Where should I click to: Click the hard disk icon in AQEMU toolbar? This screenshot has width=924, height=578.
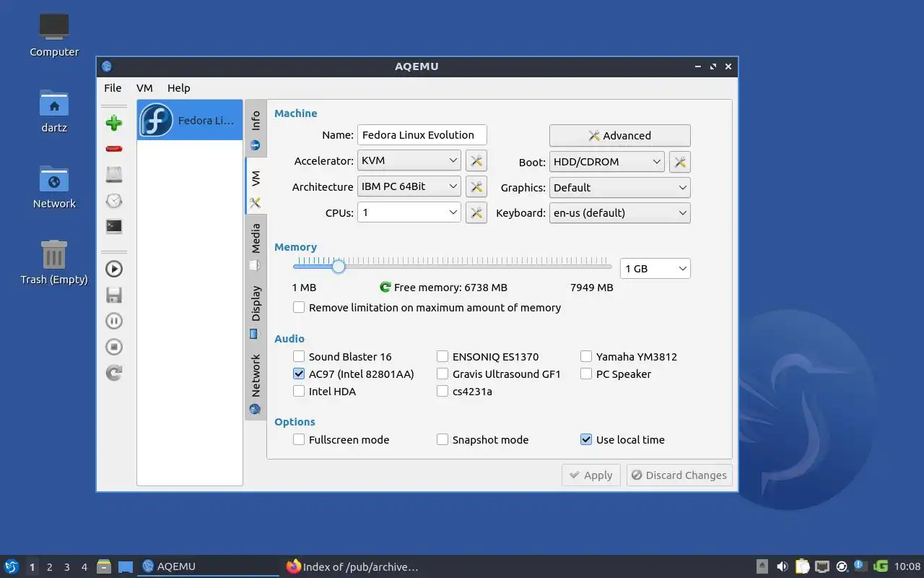[114, 174]
